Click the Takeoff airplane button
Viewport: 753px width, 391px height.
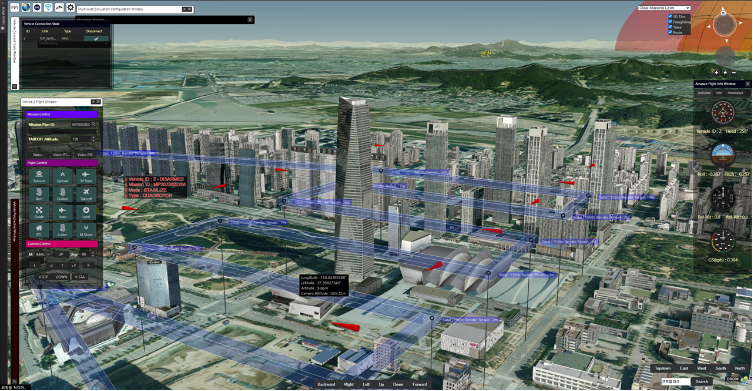86,194
